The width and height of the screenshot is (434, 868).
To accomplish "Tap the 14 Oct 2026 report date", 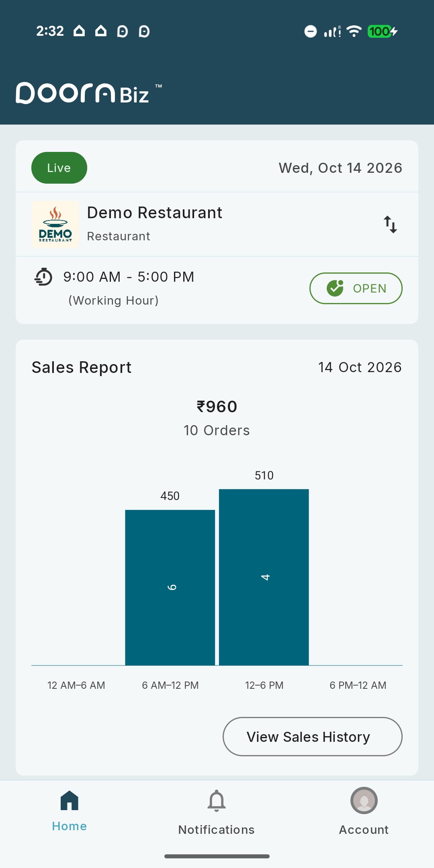I will (360, 367).
